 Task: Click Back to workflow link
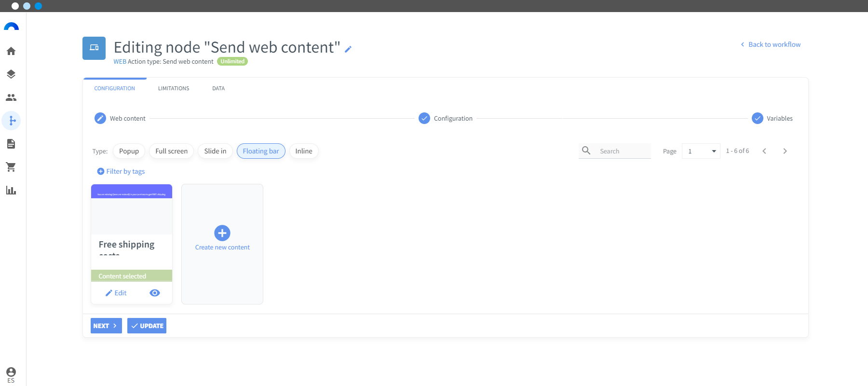pos(771,44)
